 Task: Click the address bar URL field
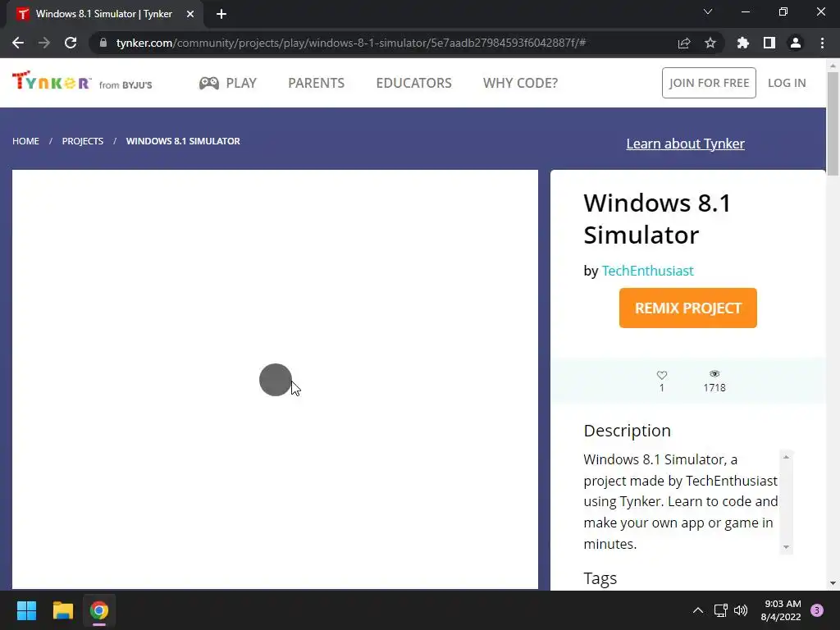click(351, 43)
